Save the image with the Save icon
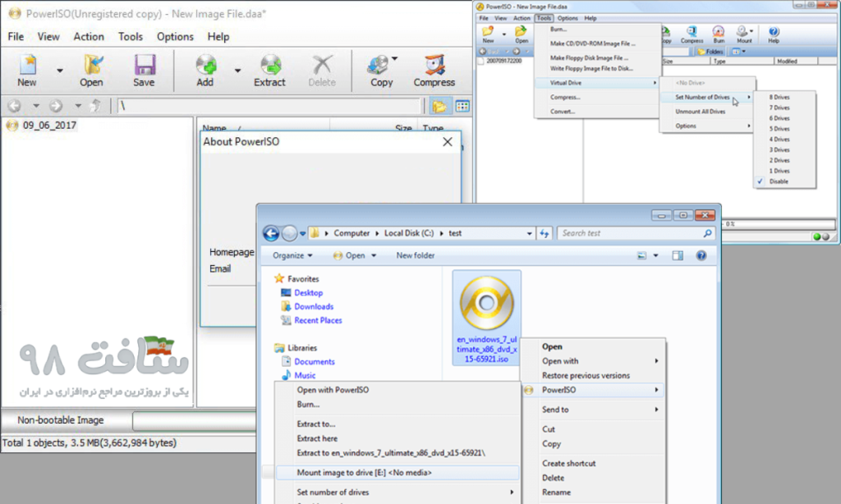 144,71
